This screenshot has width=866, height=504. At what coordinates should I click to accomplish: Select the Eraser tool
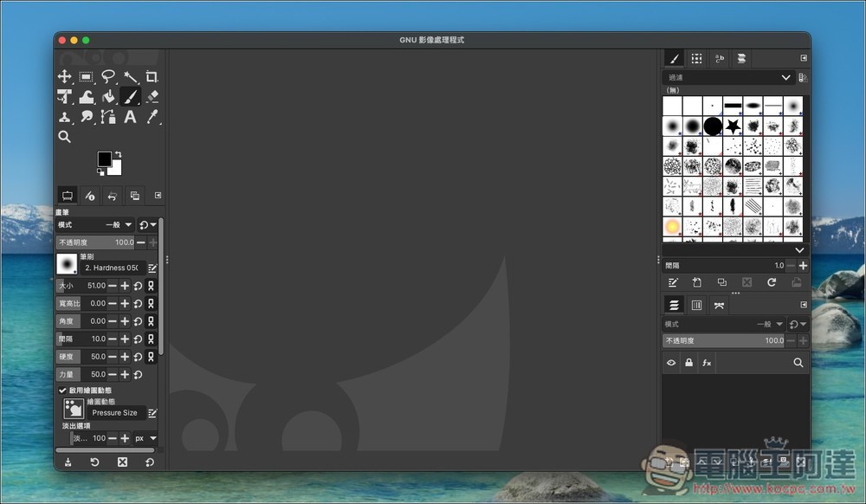pos(152,97)
